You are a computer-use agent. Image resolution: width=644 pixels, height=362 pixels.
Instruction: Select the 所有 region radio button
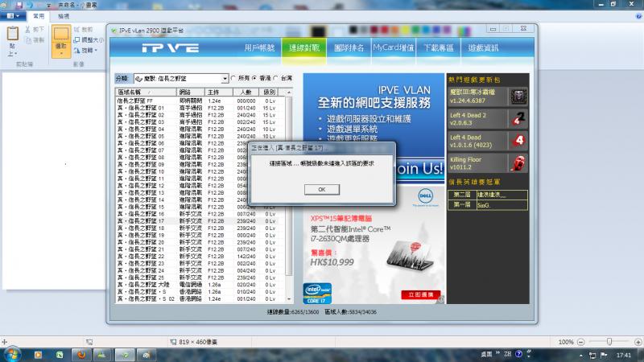point(233,78)
